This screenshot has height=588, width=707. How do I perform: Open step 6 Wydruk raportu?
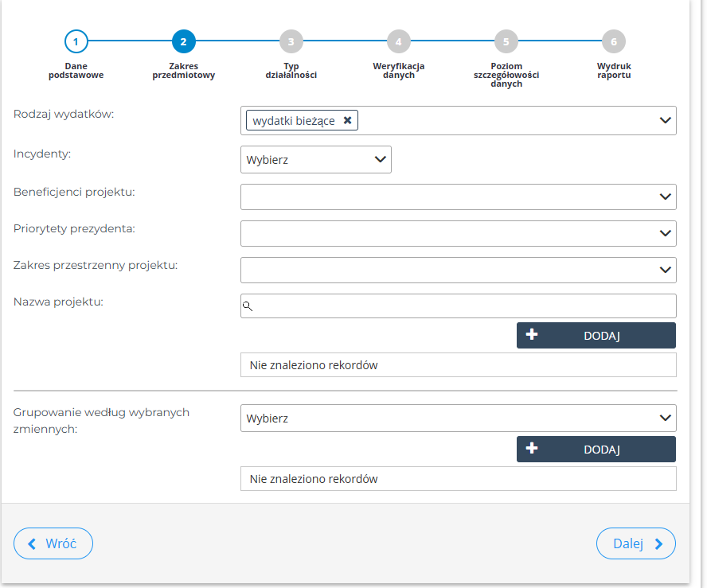point(613,41)
